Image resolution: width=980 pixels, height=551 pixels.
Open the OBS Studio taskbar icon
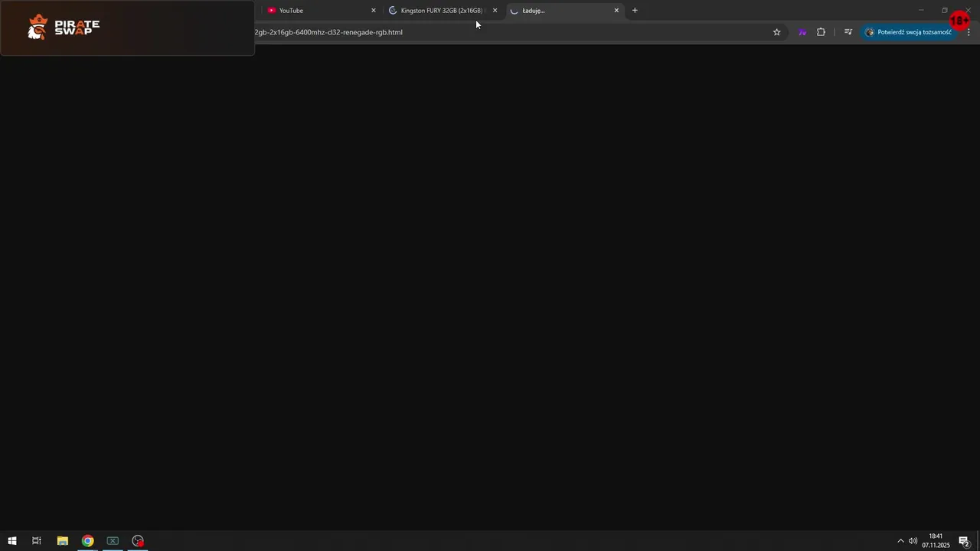(x=138, y=541)
